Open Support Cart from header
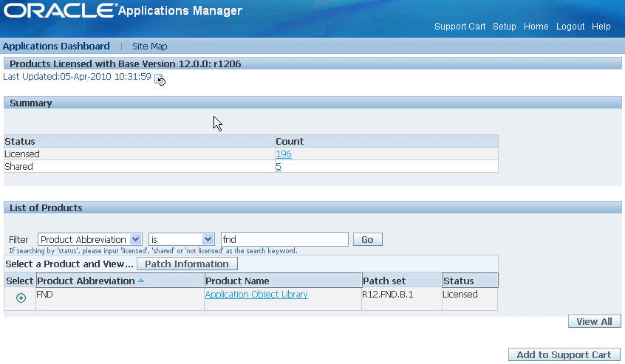Image resolution: width=625 pixels, height=364 pixels. [460, 27]
